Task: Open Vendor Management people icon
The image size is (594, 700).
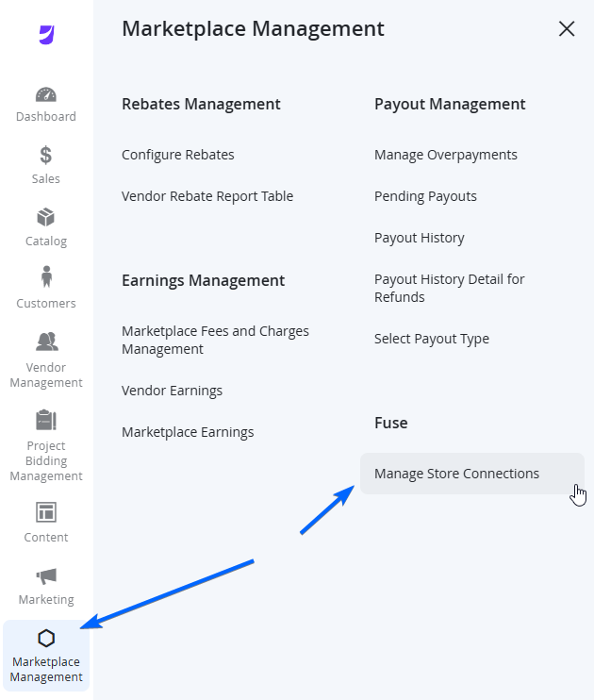Action: pyautogui.click(x=47, y=342)
